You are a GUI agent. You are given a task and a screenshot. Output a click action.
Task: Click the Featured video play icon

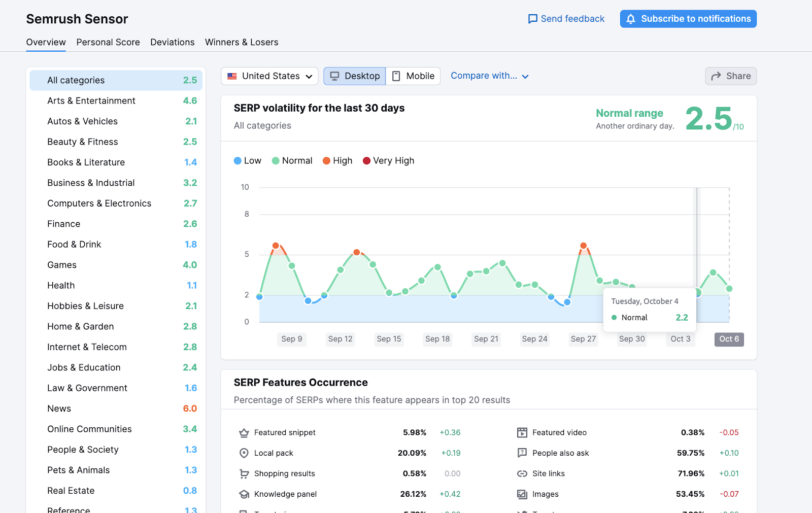click(522, 433)
